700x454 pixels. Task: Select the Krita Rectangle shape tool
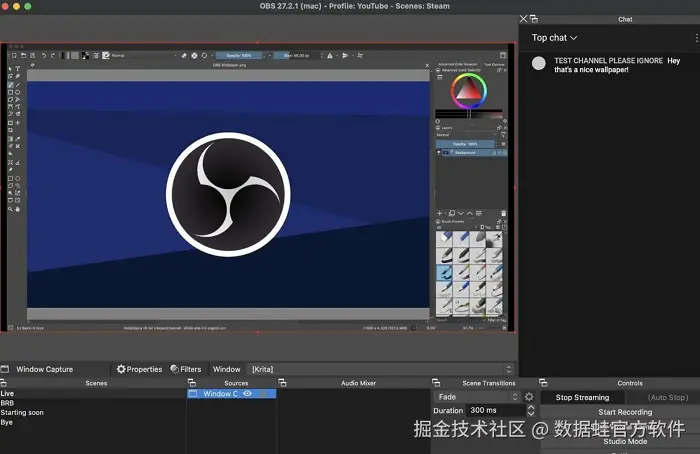tap(10, 92)
